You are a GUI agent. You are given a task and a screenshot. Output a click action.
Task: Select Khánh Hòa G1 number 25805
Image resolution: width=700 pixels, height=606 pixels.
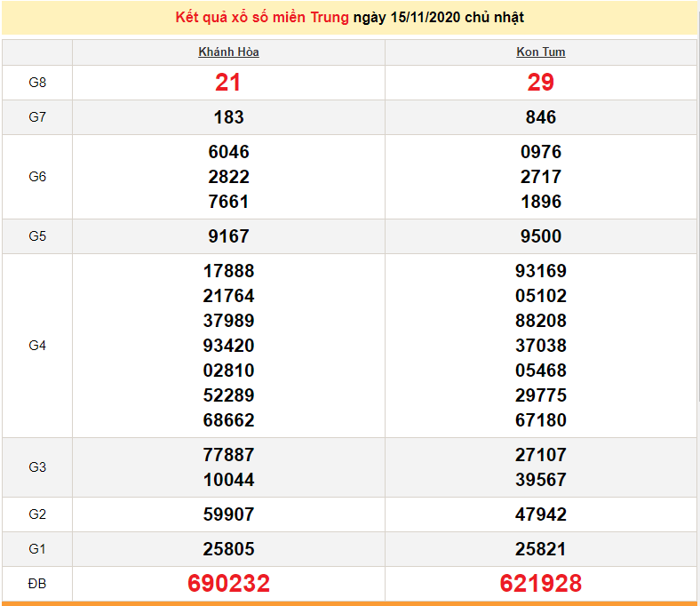pyautogui.click(x=228, y=549)
